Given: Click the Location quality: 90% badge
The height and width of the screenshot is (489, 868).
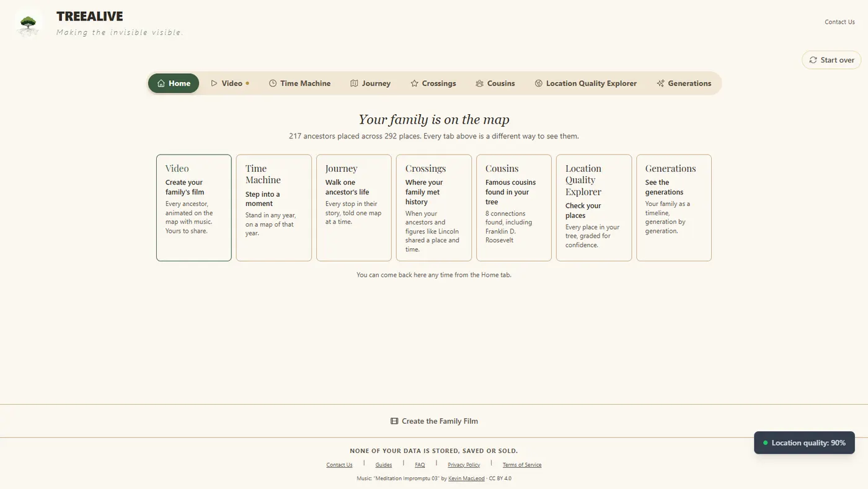Looking at the screenshot, I should pyautogui.click(x=804, y=443).
